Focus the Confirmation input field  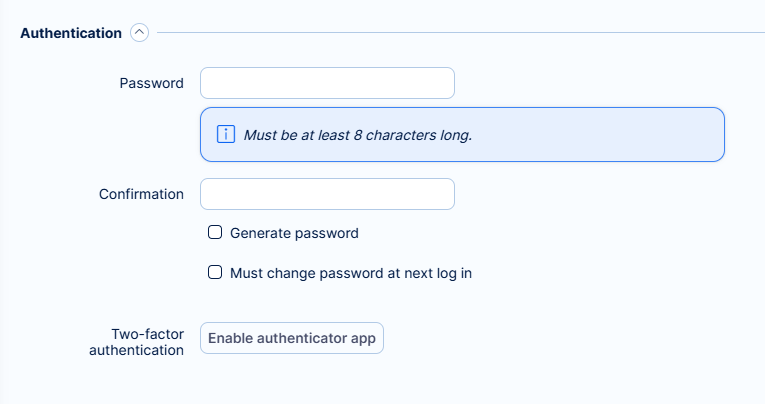tap(327, 194)
